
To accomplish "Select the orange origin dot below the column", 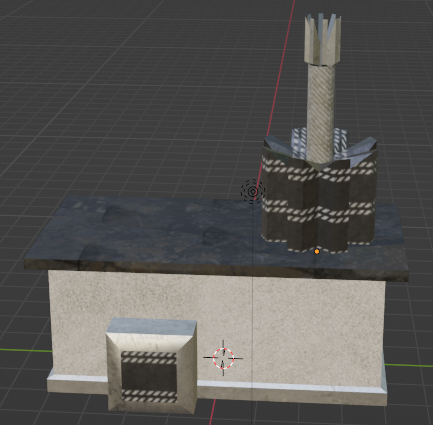I will tap(317, 252).
